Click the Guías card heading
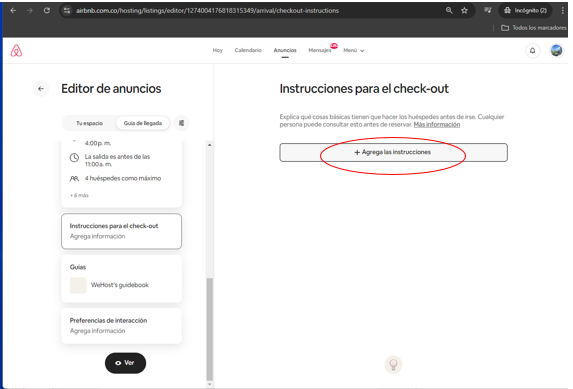 [x=78, y=267]
